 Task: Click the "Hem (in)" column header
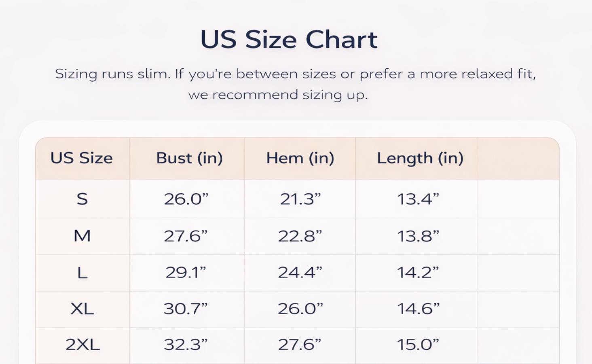click(300, 158)
